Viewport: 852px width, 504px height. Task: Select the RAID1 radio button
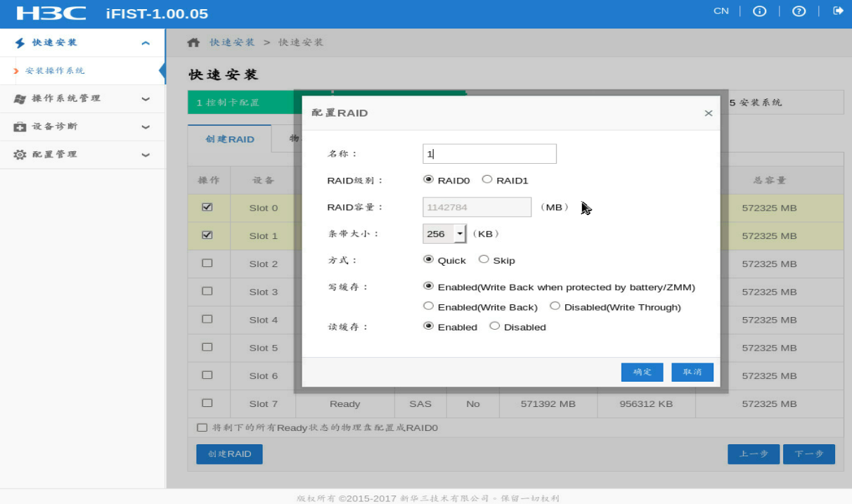487,180
